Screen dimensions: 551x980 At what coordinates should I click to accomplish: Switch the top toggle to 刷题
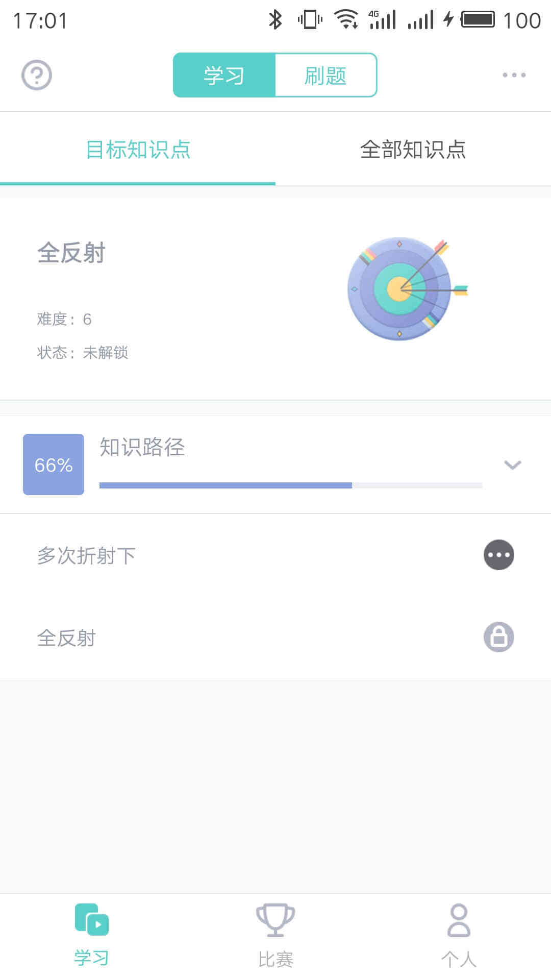(x=325, y=75)
